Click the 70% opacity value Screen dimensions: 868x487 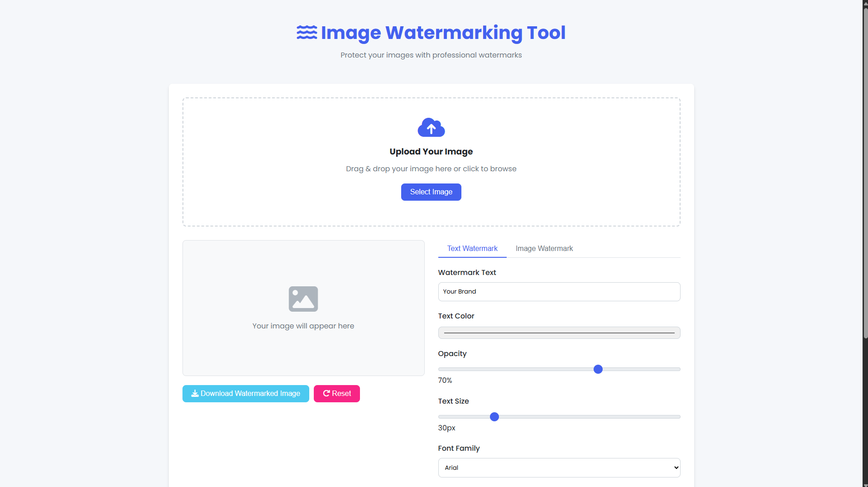445,381
